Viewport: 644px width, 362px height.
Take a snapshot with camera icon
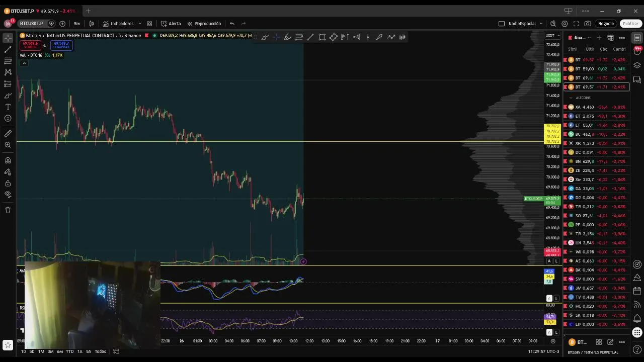click(588, 24)
